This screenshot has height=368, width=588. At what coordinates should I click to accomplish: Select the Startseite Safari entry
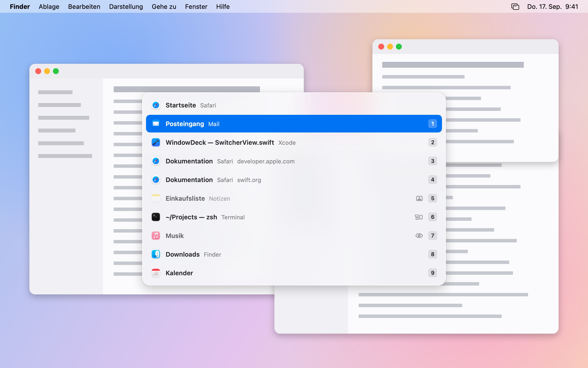click(x=294, y=105)
